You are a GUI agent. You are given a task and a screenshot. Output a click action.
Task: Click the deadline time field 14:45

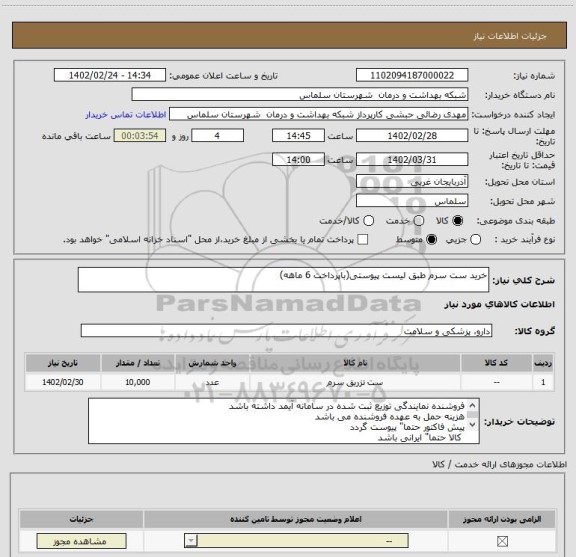click(298, 136)
